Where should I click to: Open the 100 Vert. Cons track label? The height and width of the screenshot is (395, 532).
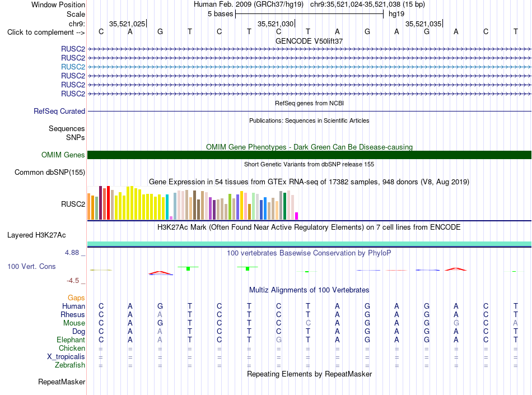(x=31, y=266)
